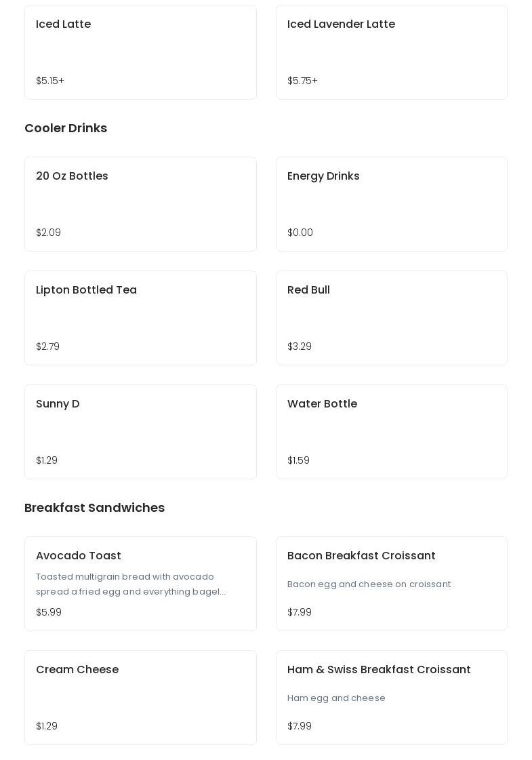This screenshot has width=532, height=760.
Task: Open the Avocado Toast item
Action: 140,584
